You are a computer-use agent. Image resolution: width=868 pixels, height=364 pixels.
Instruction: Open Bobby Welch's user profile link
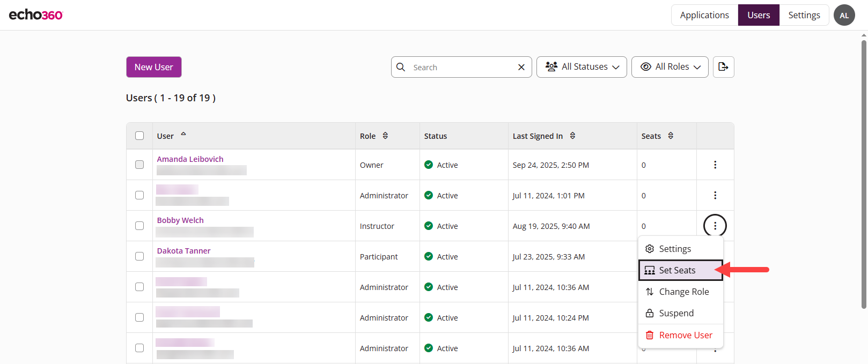pos(180,220)
